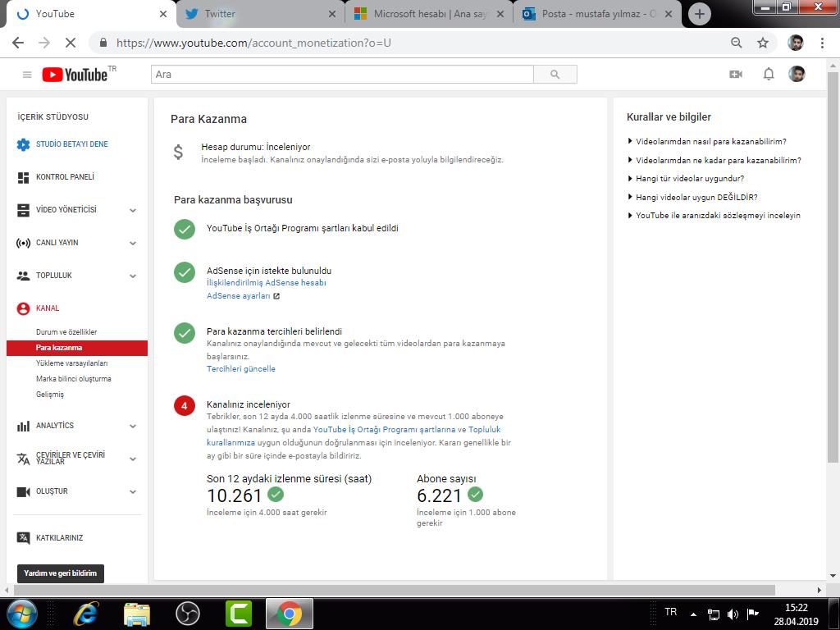Close the Twitter tab
This screenshot has width=840, height=630.
coord(332,15)
